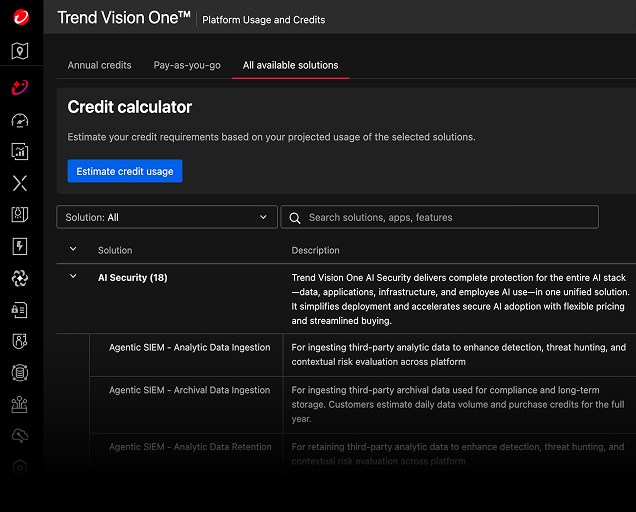
Task: Click the Platform Usage and Credits heading
Action: point(264,20)
